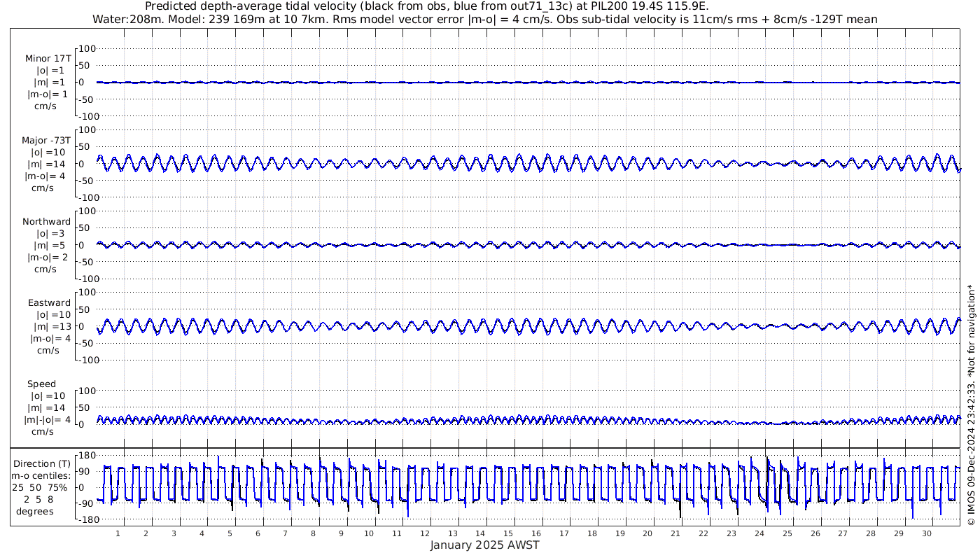The height and width of the screenshot is (560, 980).
Task: Select the 'Speed' panel label
Action: pos(41,384)
